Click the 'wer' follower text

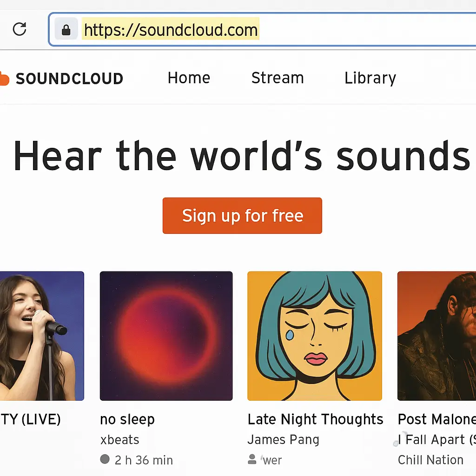pyautogui.click(x=271, y=460)
